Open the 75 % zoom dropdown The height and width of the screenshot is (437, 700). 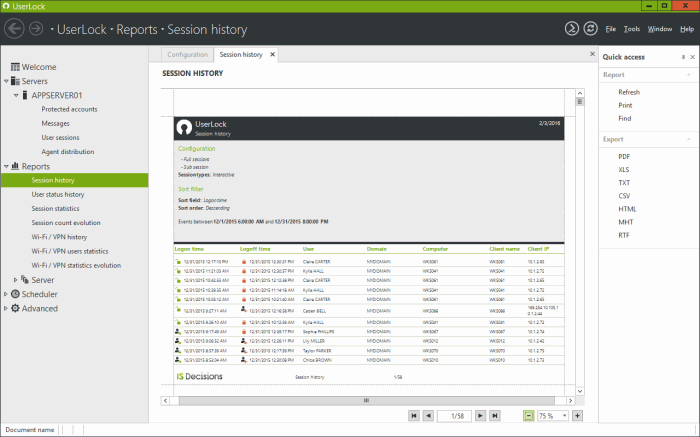point(564,416)
